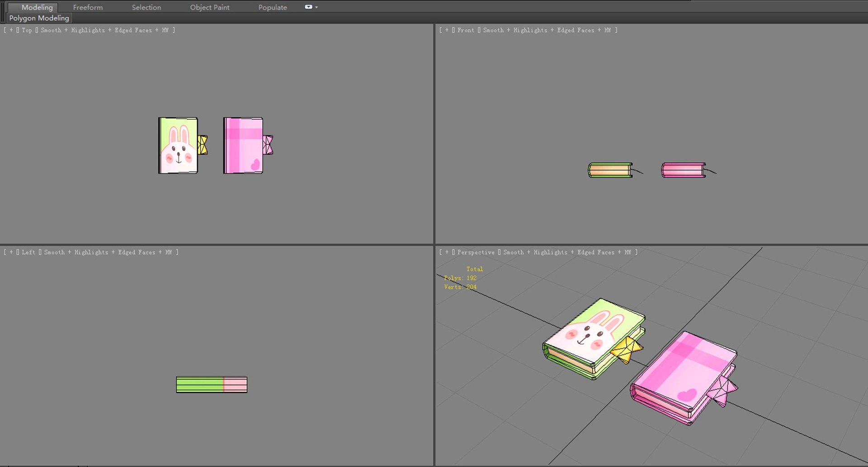Viewport: 868px width, 467px height.
Task: Open Top viewport shading label menu
Action: (104, 30)
